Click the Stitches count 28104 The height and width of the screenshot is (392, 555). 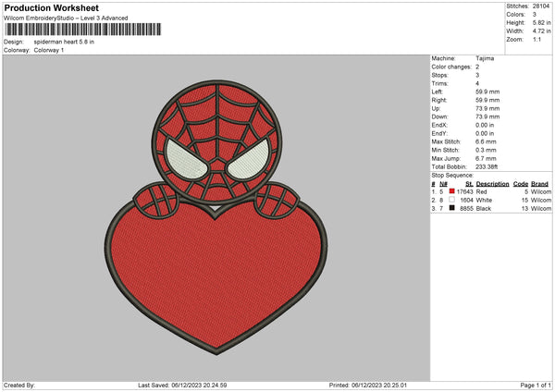coord(541,6)
